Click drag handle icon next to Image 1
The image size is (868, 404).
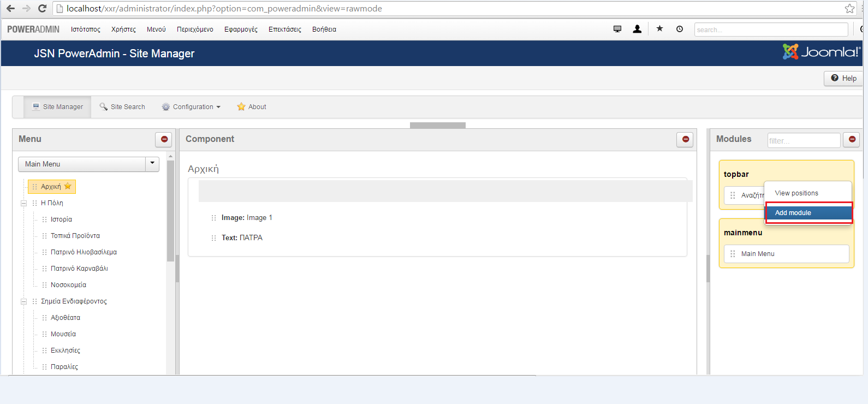[x=213, y=218]
